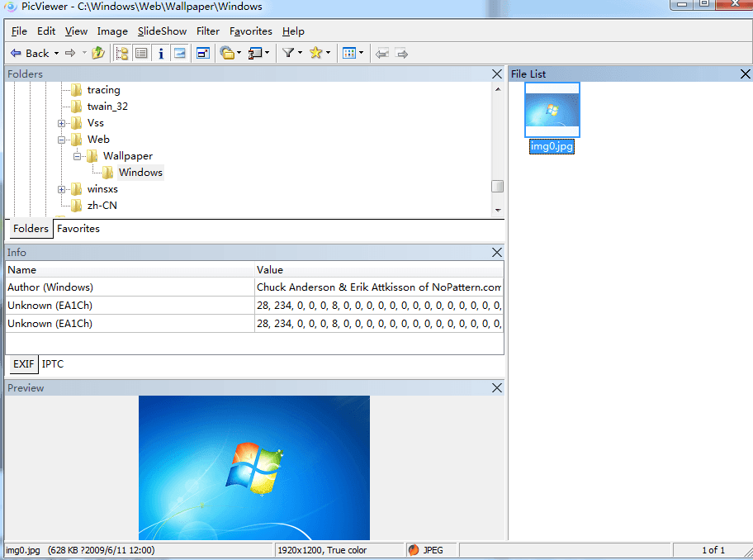The height and width of the screenshot is (560, 753).
Task: Collapse the Web folder tree node
Action: (62, 140)
